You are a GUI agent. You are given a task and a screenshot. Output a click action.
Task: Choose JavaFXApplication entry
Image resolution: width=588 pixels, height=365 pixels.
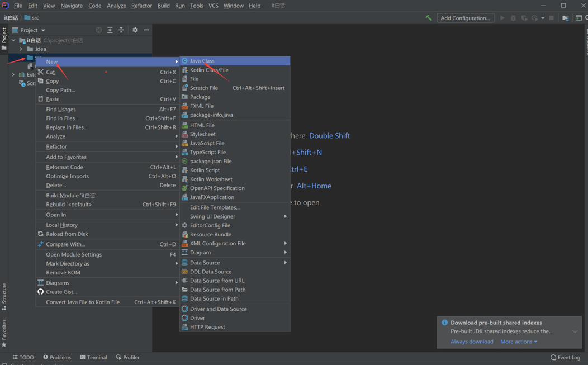235,197
